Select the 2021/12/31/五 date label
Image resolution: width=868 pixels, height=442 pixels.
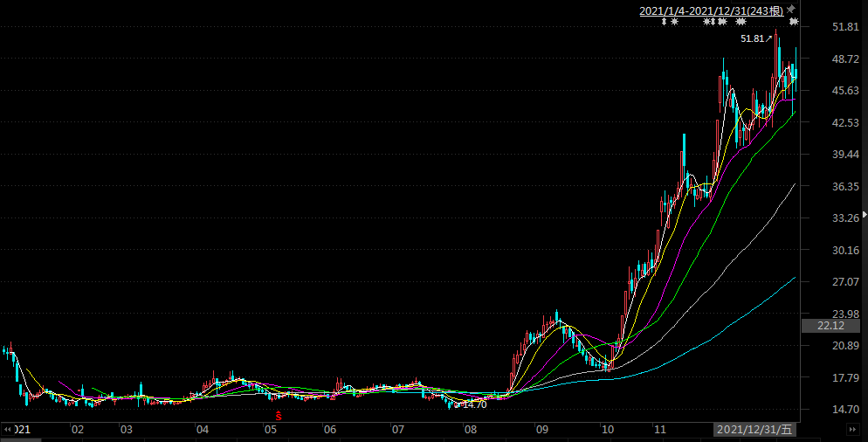click(x=755, y=429)
